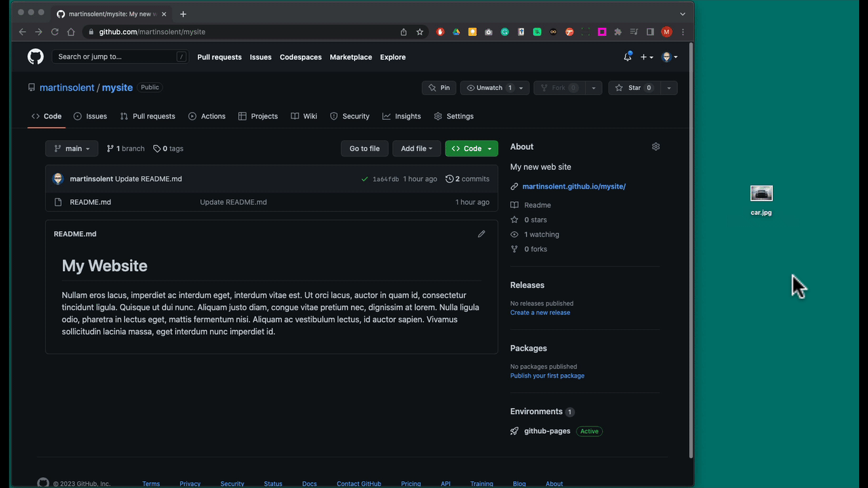Click the Go to file button
The image size is (868, 488).
[x=364, y=148]
